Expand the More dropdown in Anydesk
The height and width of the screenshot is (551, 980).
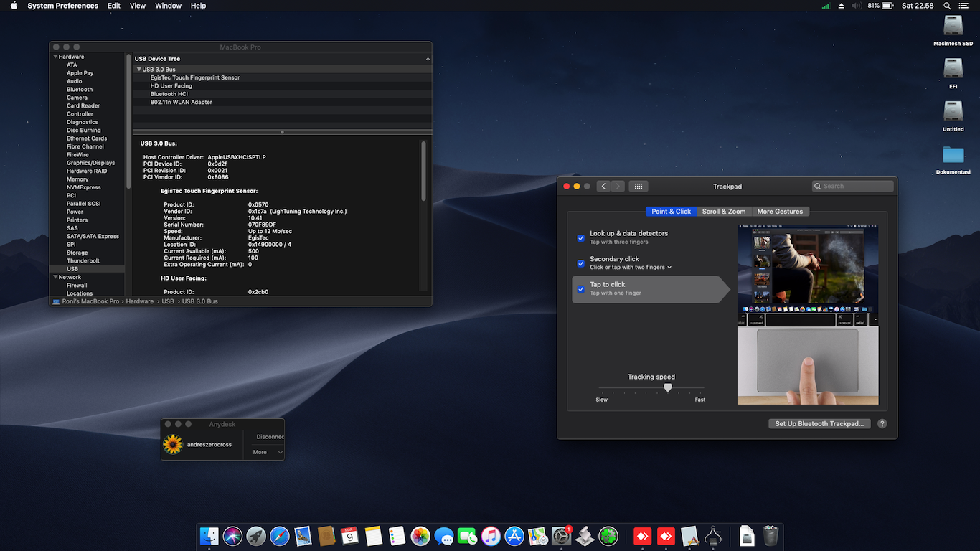pos(267,452)
